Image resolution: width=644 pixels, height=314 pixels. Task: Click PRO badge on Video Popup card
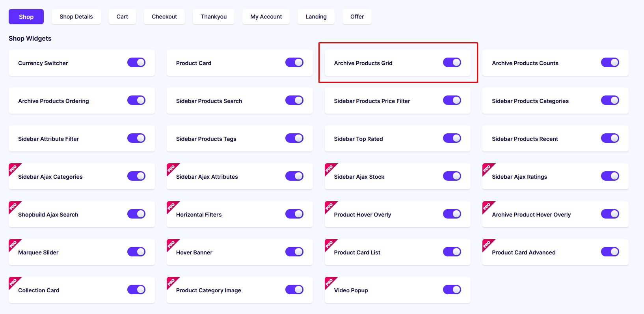click(330, 282)
